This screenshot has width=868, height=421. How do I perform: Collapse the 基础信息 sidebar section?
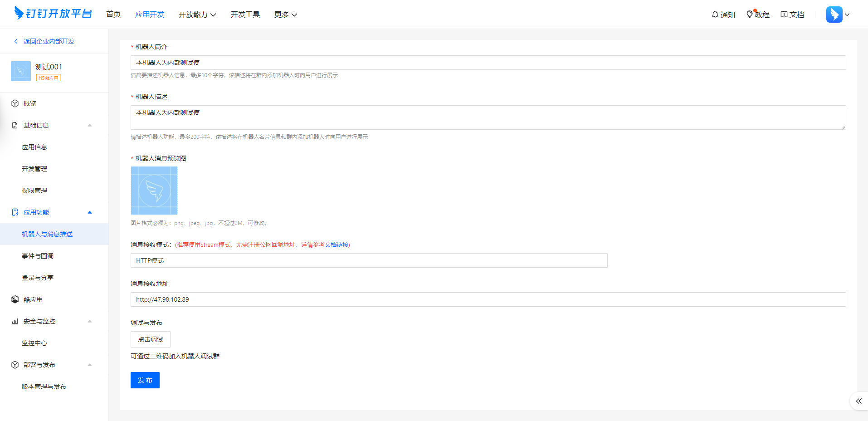90,125
